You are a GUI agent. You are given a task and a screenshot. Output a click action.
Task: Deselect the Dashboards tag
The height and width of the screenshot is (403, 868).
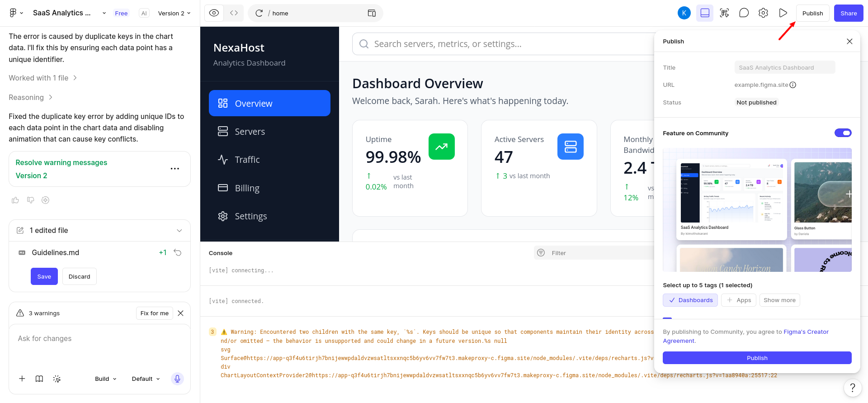click(x=690, y=300)
